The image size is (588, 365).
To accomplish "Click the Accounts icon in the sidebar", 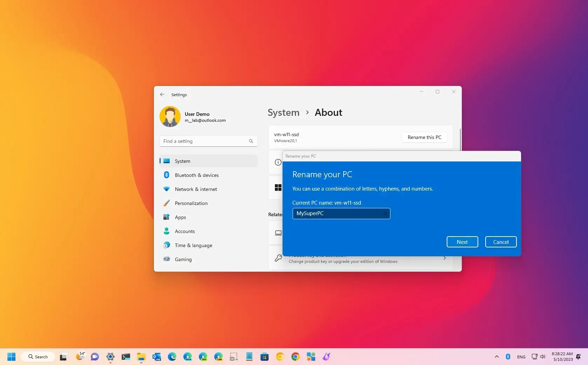I will click(x=167, y=231).
